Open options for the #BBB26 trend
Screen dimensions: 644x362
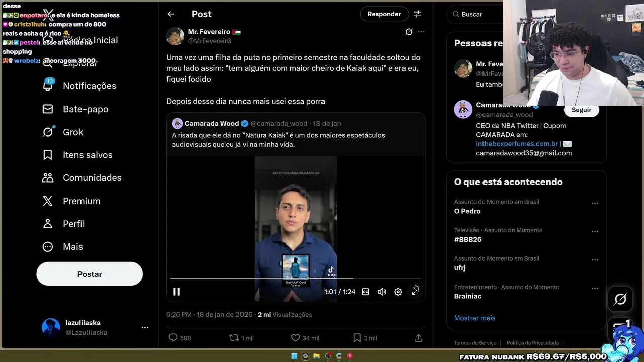(595, 232)
